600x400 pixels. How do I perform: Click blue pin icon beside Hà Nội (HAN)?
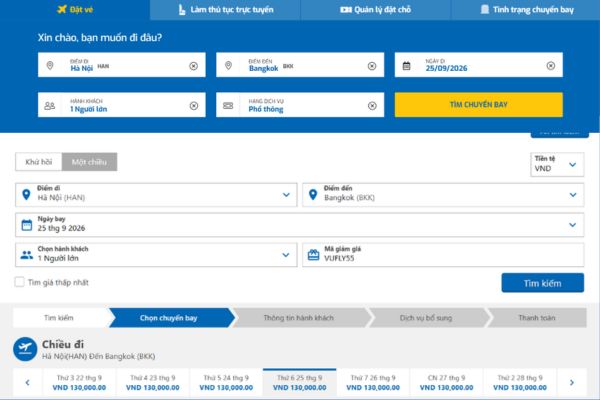26,195
